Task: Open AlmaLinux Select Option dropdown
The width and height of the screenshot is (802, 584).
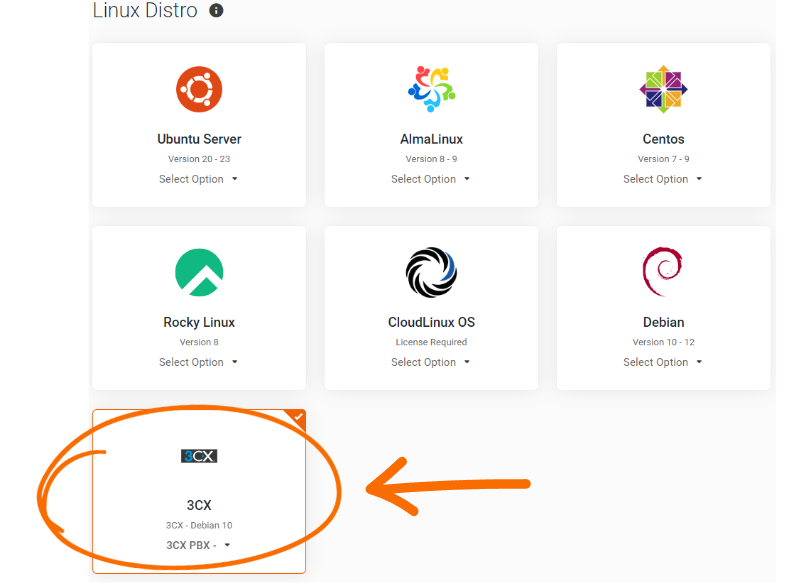Action: point(431,179)
